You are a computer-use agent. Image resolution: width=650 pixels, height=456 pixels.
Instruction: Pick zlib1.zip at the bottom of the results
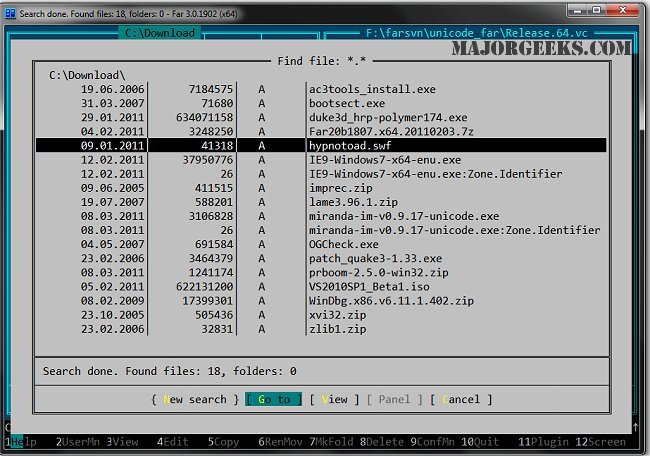338,327
